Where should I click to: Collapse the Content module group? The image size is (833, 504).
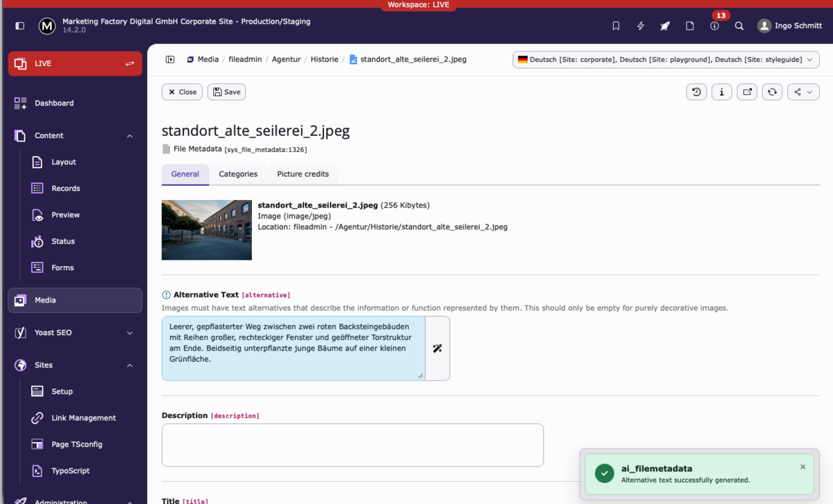point(130,136)
